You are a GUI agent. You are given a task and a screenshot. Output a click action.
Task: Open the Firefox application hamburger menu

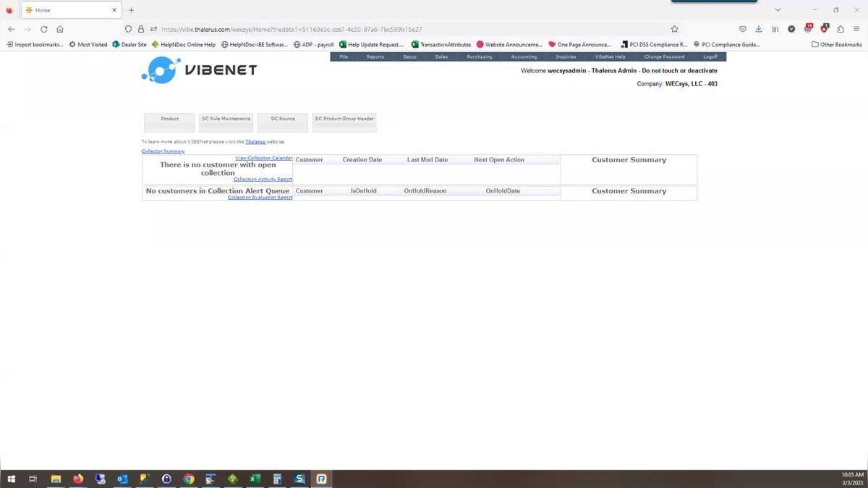[856, 29]
